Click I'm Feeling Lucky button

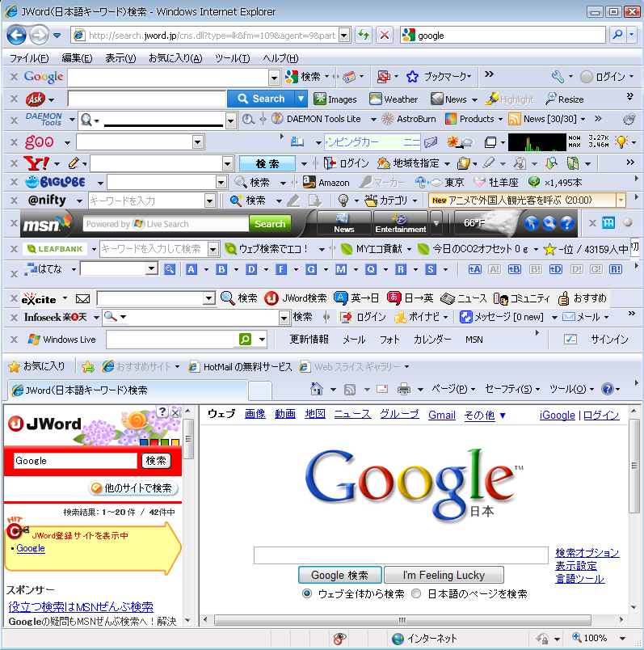(x=444, y=575)
